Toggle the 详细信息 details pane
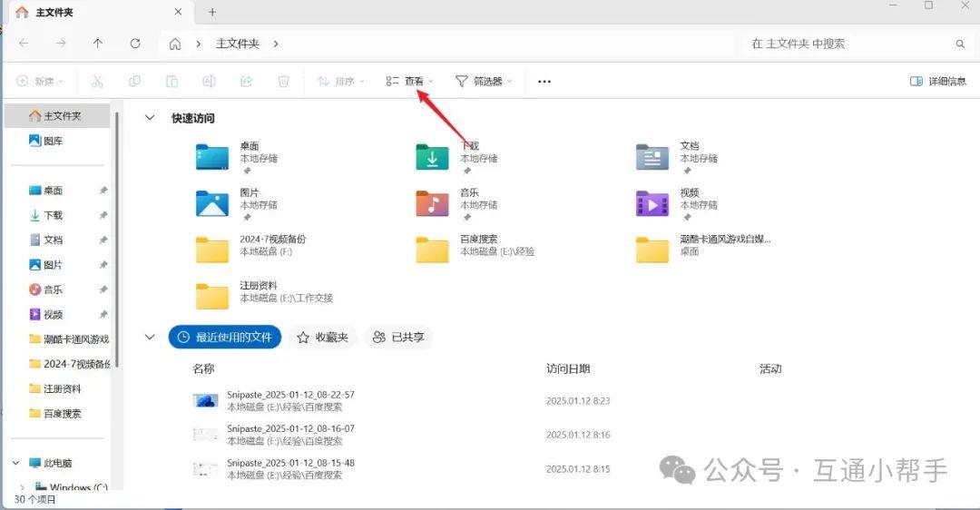Screen dimensions: 980x510 [x=937, y=82]
